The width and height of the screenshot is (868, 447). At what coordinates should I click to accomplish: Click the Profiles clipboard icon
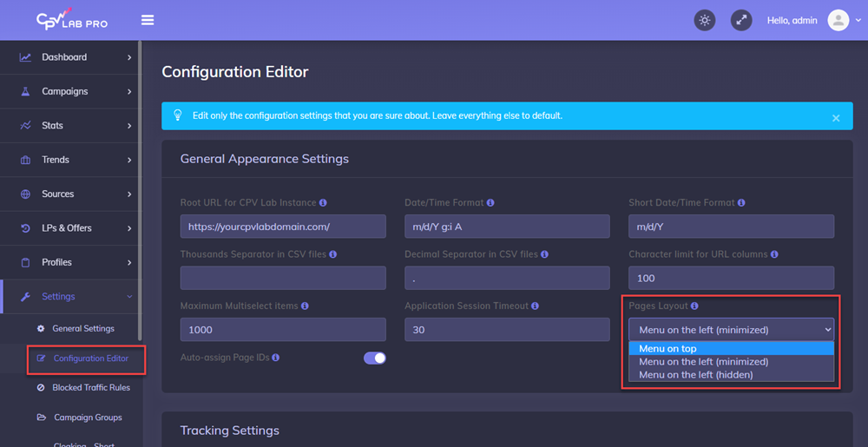(x=25, y=262)
